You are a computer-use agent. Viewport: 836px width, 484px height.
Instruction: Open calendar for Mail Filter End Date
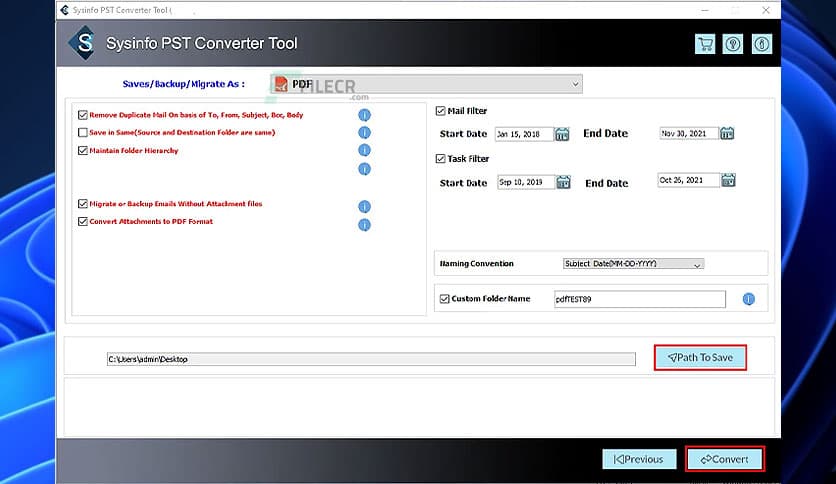(x=727, y=133)
